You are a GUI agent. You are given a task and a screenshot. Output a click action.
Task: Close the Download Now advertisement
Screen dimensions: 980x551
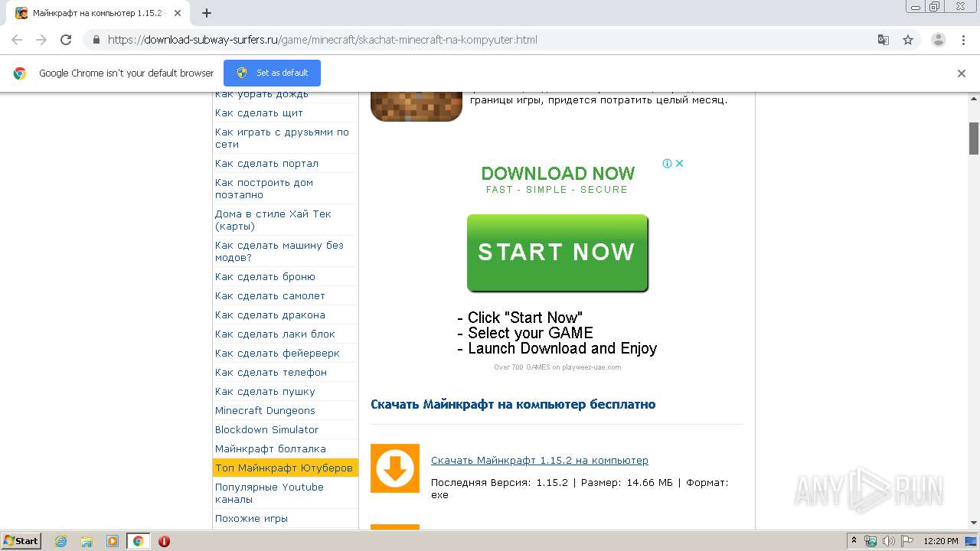pyautogui.click(x=678, y=163)
